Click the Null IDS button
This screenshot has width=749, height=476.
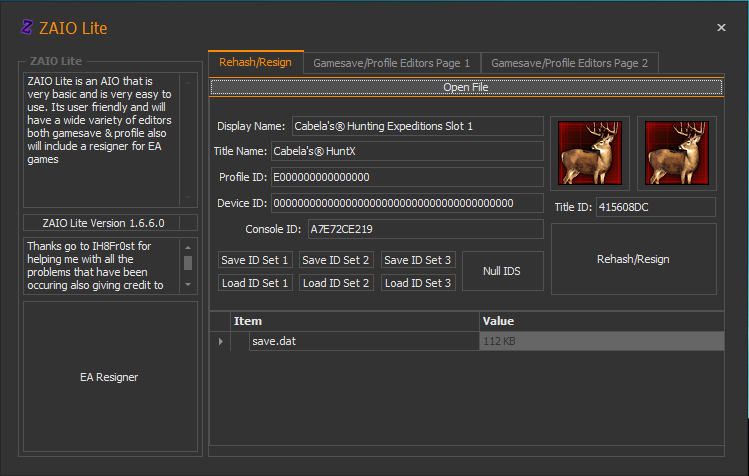coord(503,271)
